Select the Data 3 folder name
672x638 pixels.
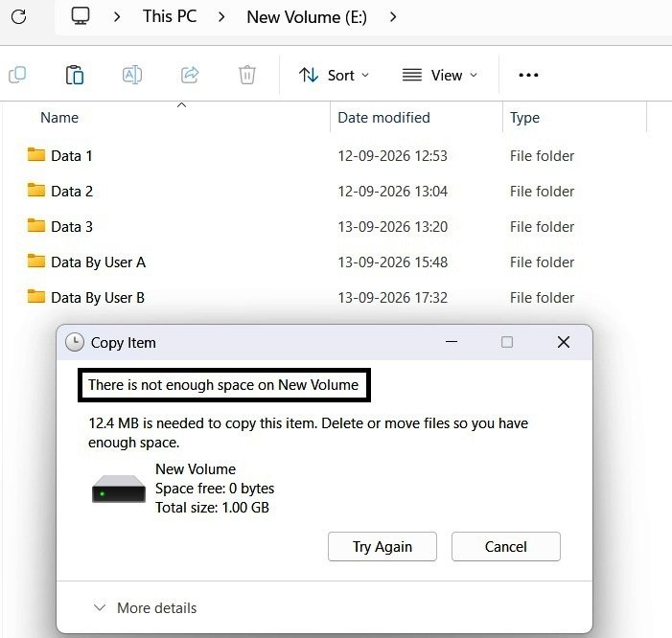tap(72, 227)
